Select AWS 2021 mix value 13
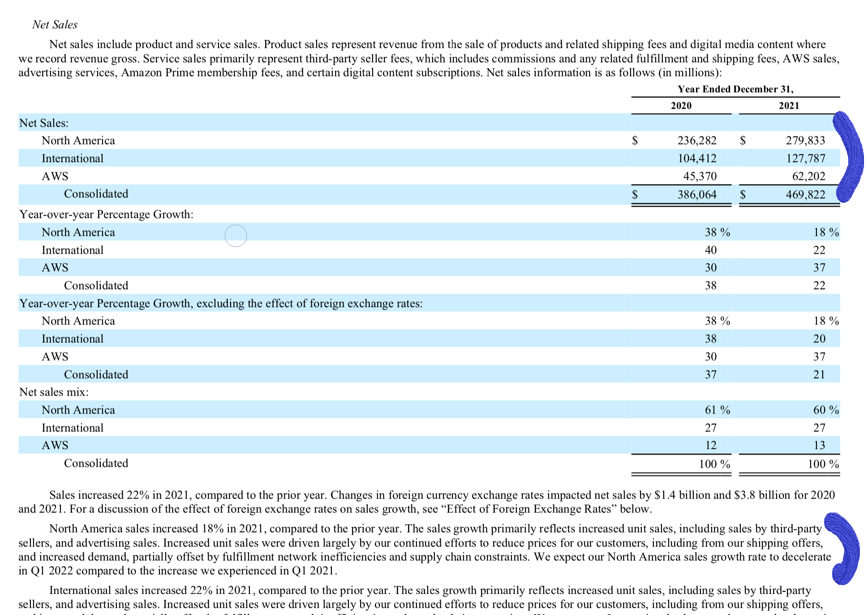Viewport: 868px width, 615px height. (819, 445)
